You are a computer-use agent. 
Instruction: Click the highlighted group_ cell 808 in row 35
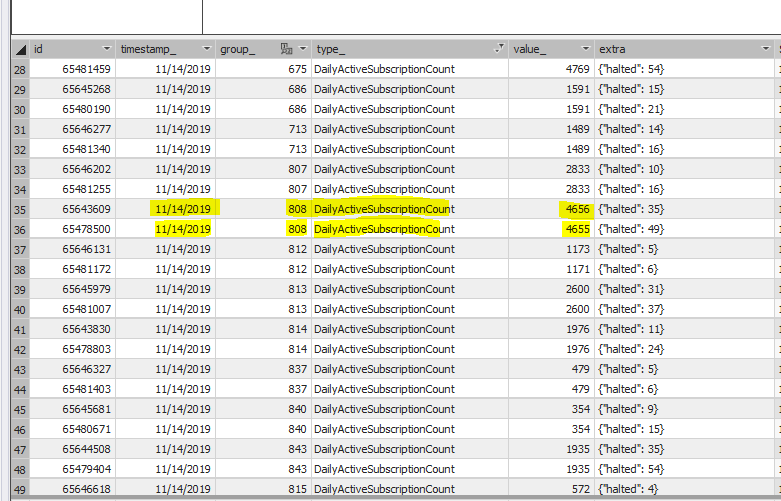pyautogui.click(x=296, y=209)
